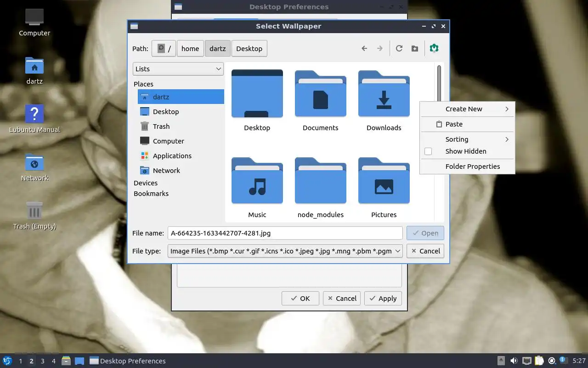Choose Paste from the context menu
Screen dimensions: 588x368
point(467,124)
